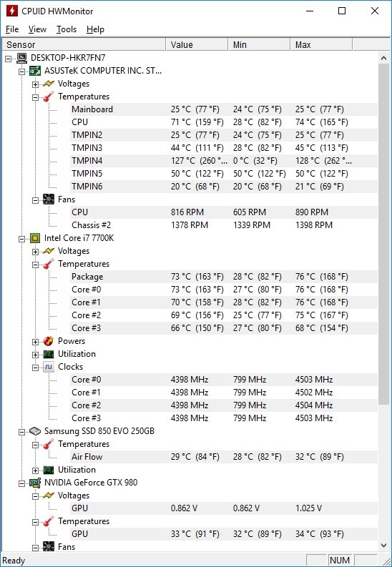This screenshot has height=567, width=392.
Task: Click the Min column header
Action: tap(259, 45)
